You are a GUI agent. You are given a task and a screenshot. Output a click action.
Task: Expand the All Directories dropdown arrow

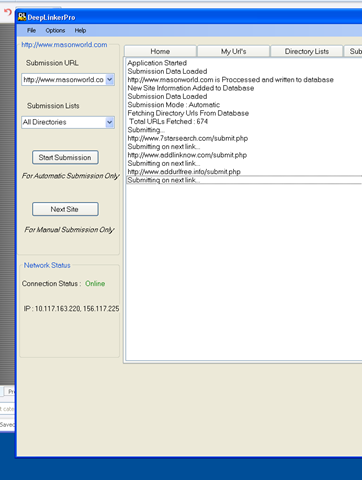[x=110, y=122]
